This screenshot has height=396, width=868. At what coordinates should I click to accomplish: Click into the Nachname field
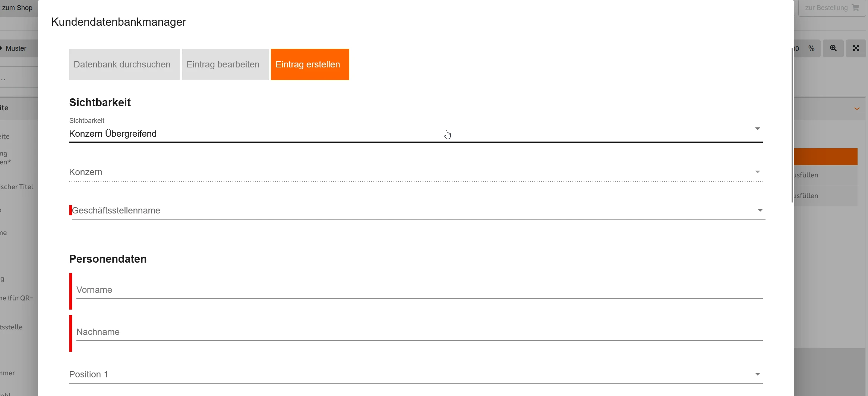click(419, 332)
